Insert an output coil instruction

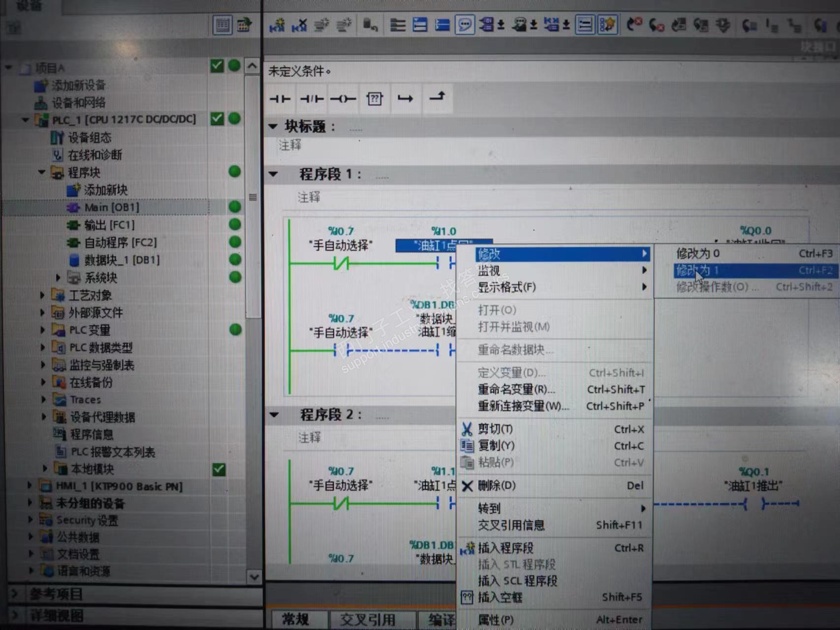coord(343,99)
